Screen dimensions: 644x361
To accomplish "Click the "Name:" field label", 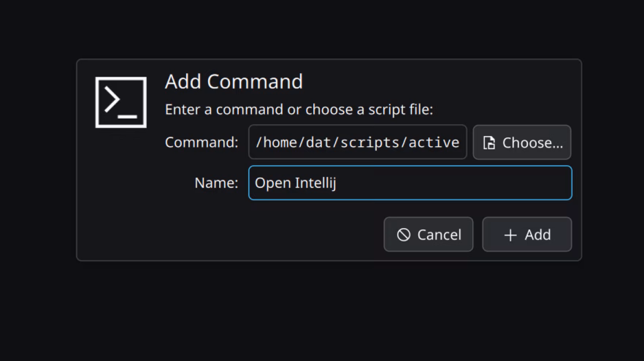I will [216, 183].
